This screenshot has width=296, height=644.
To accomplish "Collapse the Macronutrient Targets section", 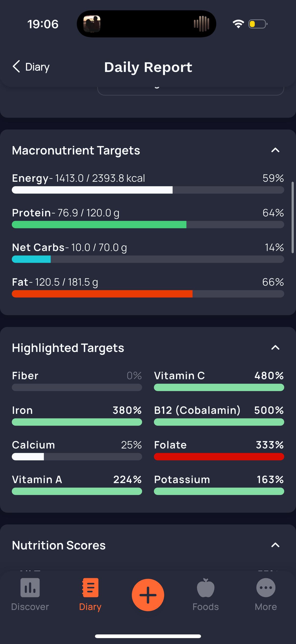I will [x=275, y=150].
